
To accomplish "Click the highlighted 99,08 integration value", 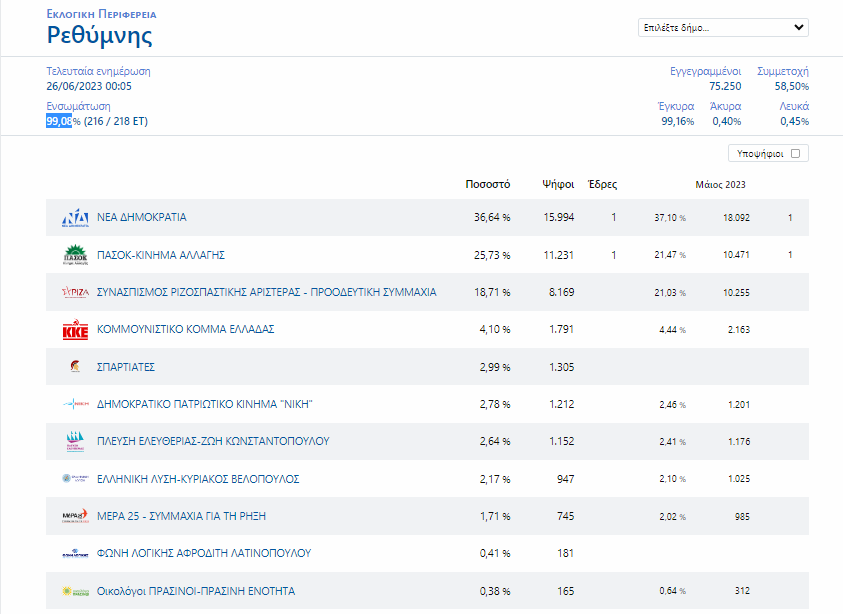I will click(x=59, y=121).
